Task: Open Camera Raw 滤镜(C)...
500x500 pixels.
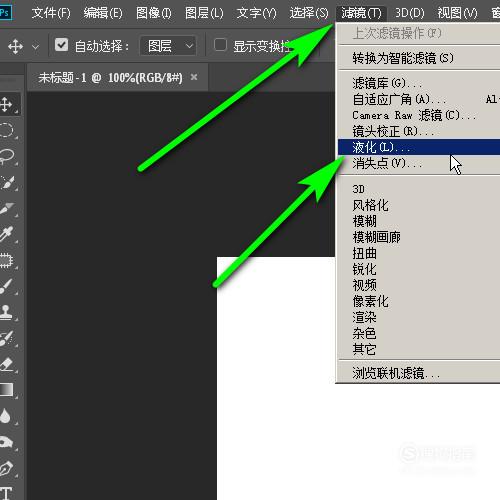Action: [x=418, y=115]
